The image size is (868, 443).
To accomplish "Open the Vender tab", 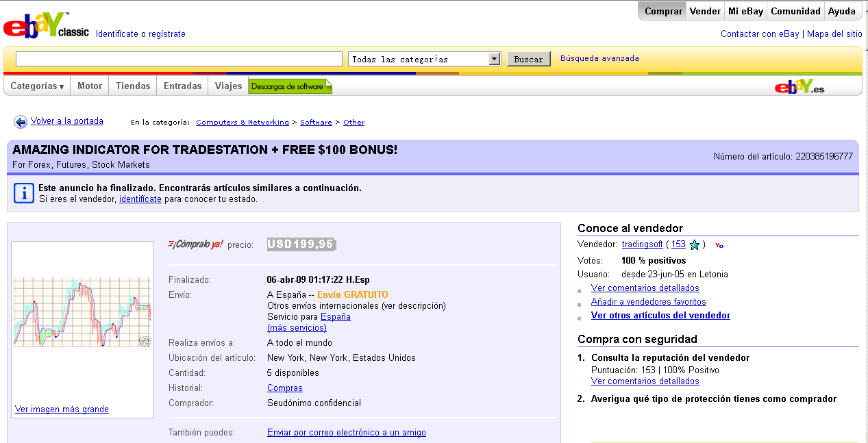I will [705, 11].
